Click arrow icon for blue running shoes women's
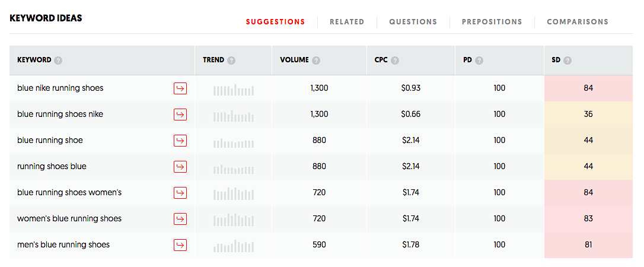644x267 pixels. pyautogui.click(x=180, y=193)
